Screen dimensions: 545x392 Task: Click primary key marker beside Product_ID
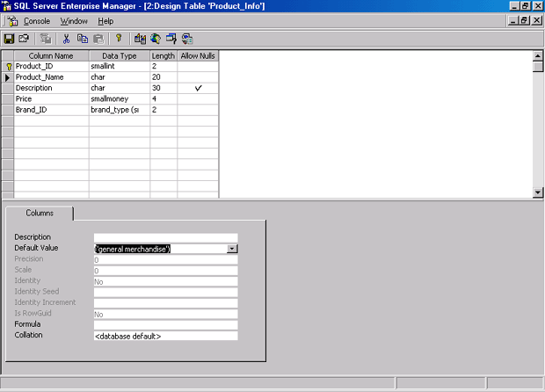point(8,67)
